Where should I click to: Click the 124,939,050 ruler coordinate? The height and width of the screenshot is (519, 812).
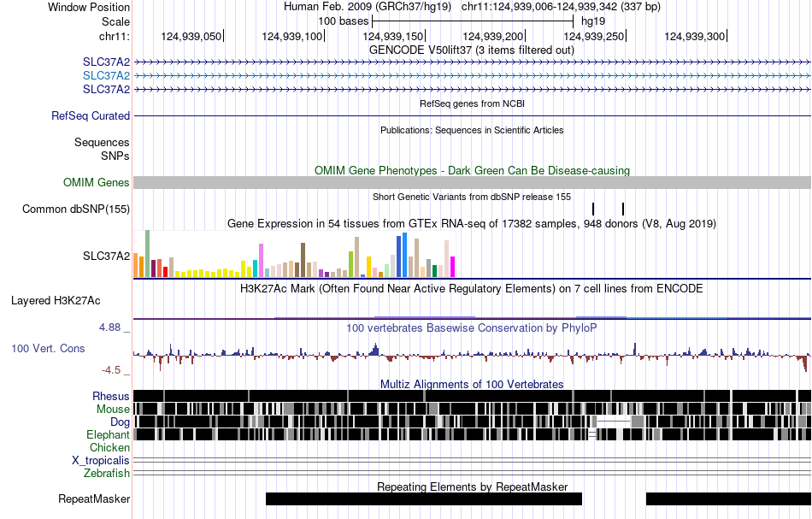point(191,36)
